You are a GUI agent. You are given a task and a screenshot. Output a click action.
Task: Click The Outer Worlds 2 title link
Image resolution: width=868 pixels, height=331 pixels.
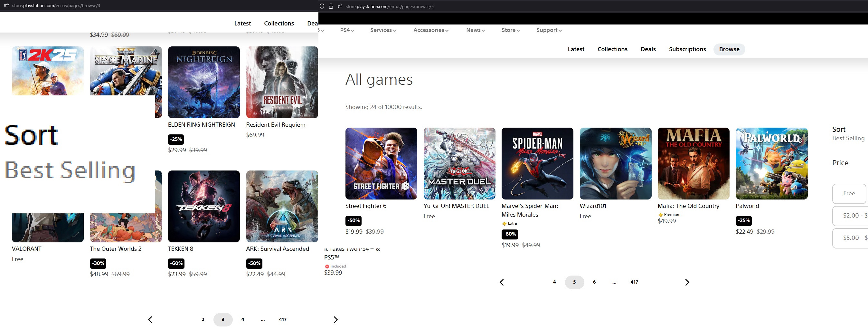116,249
